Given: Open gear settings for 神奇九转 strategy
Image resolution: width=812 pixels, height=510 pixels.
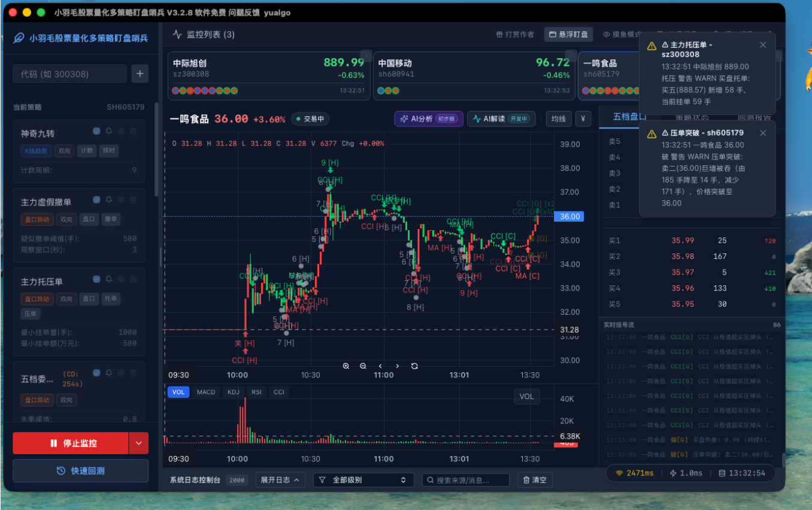Looking at the screenshot, I should 121,131.
